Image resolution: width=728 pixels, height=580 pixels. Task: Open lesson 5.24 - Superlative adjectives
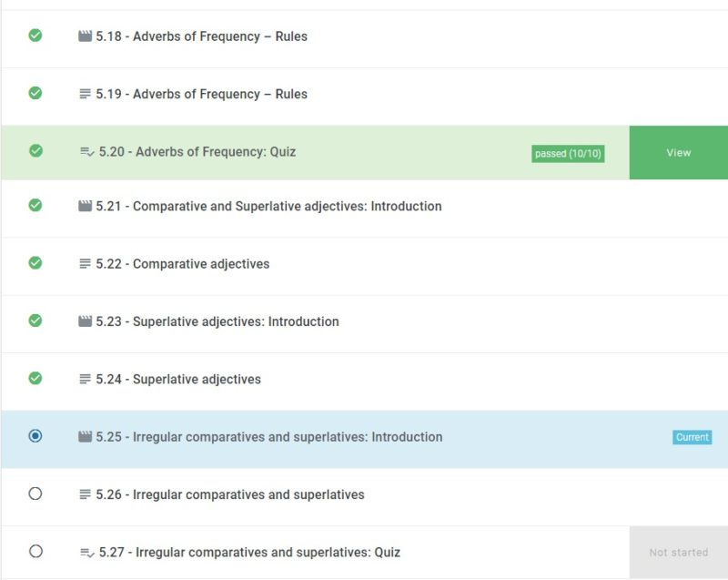178,379
